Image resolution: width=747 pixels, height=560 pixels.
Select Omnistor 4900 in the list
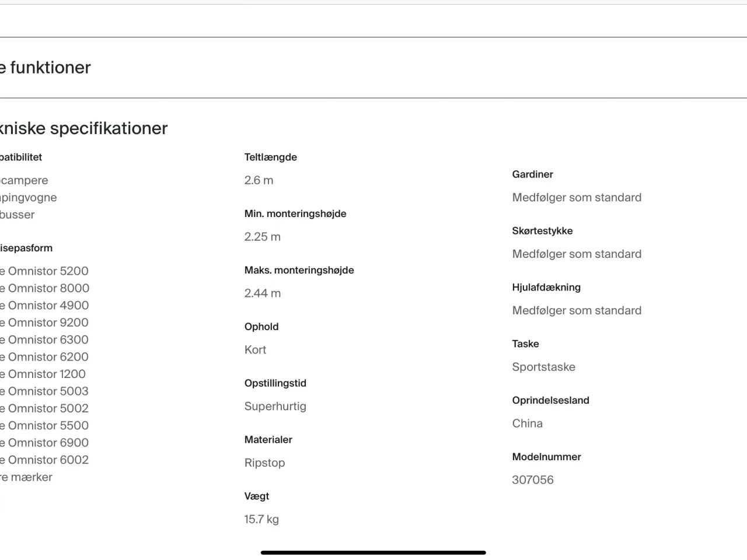[44, 306]
